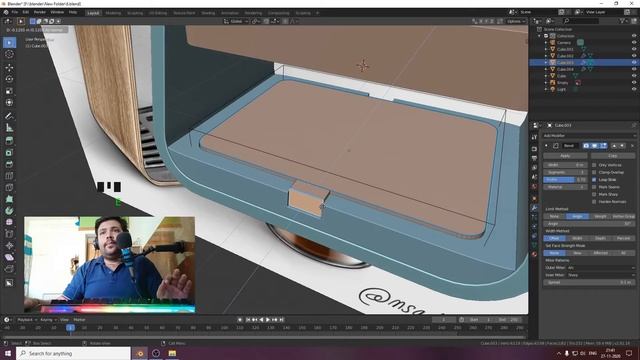640x360 pixels.
Task: Select the Select Box tool
Action: pos(9,42)
